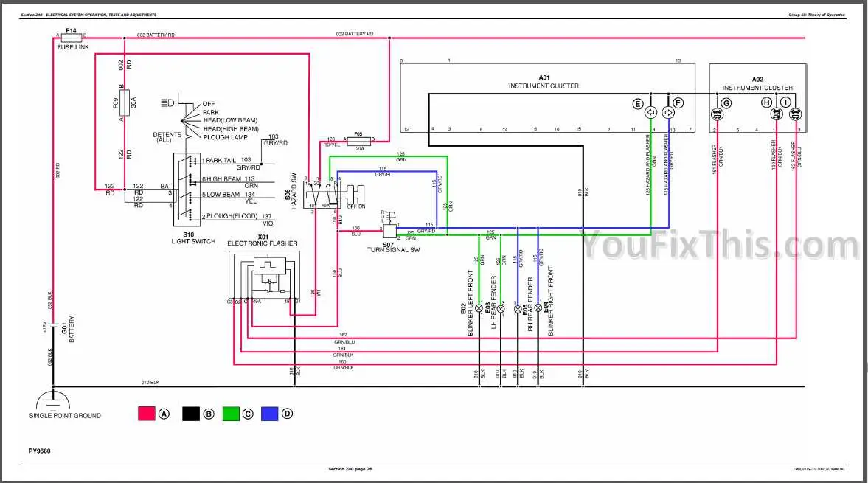Click the G01 battery cell symbol
The width and height of the screenshot is (868, 483).
click(53, 325)
